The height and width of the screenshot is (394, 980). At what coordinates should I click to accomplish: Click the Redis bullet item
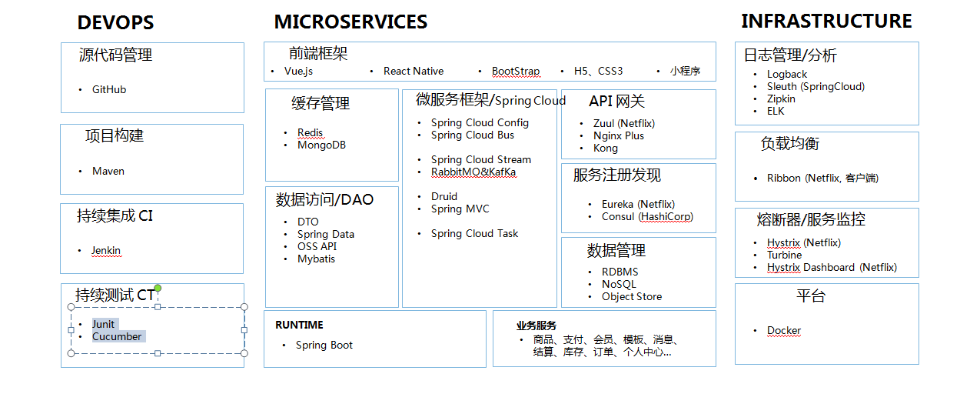311,132
